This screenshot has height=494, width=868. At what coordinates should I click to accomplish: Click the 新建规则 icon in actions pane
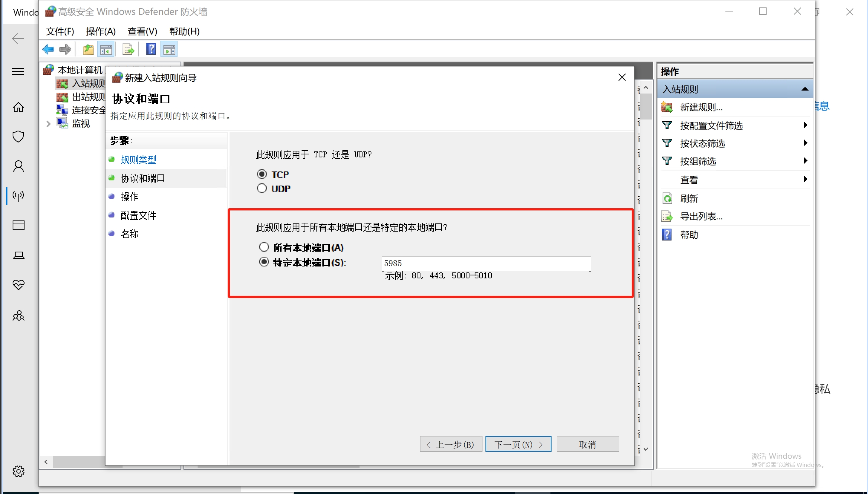click(x=667, y=108)
